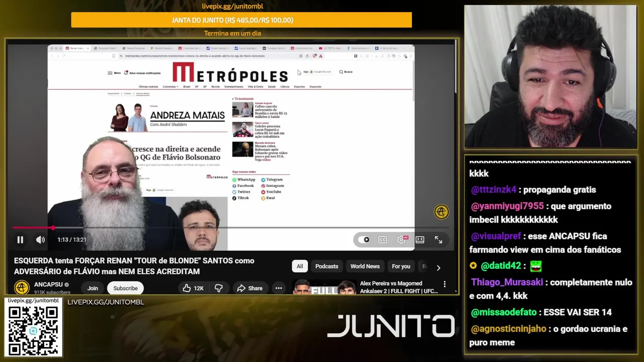Click Ative nossas notificações bell
The width and height of the screenshot is (644, 362).
coord(142,73)
